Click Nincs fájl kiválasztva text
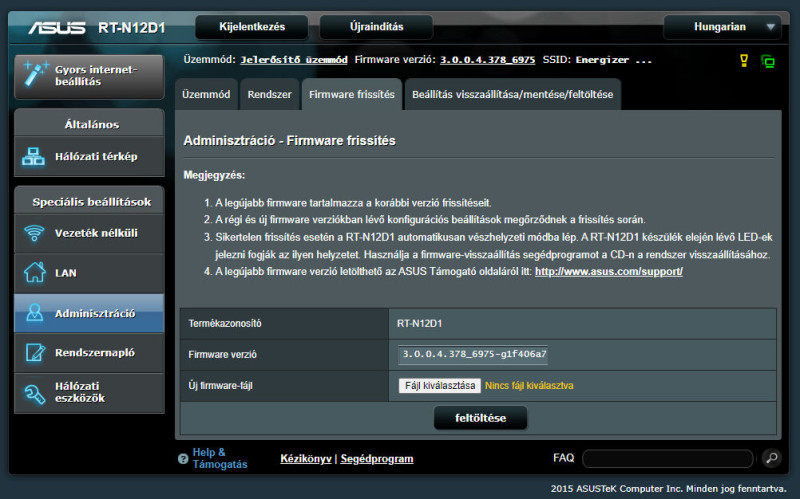 pyautogui.click(x=529, y=386)
